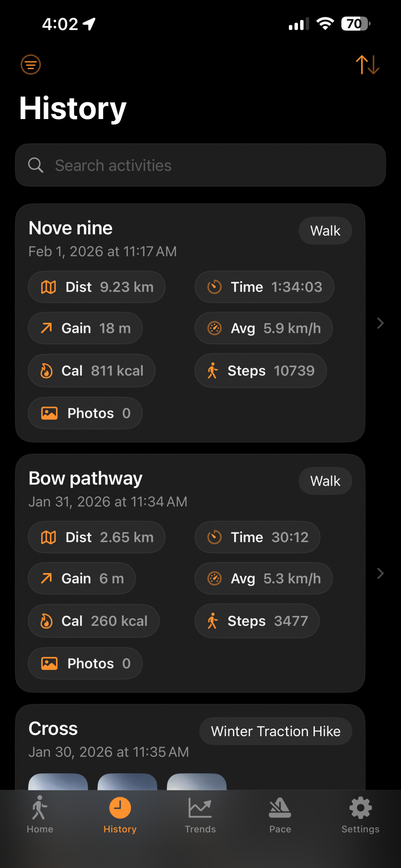This screenshot has height=868, width=401.
Task: Tap the Walk tag on Bow pathway
Action: tap(325, 481)
